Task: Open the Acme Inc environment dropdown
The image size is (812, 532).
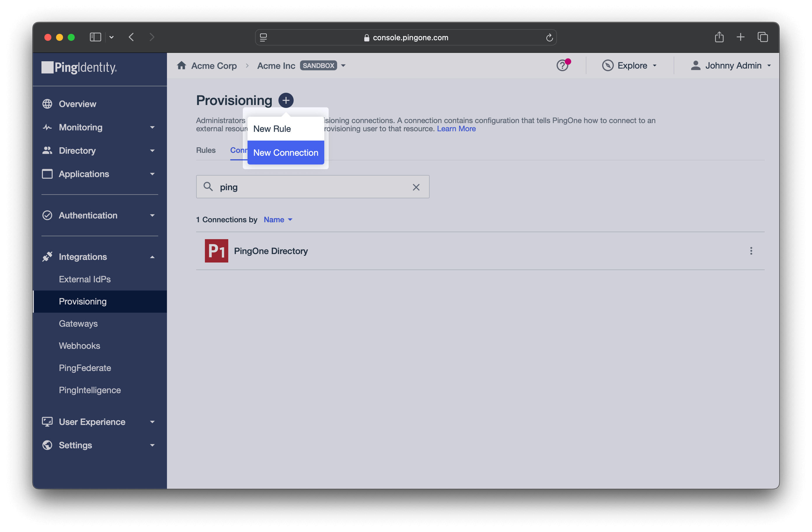Action: click(x=343, y=65)
